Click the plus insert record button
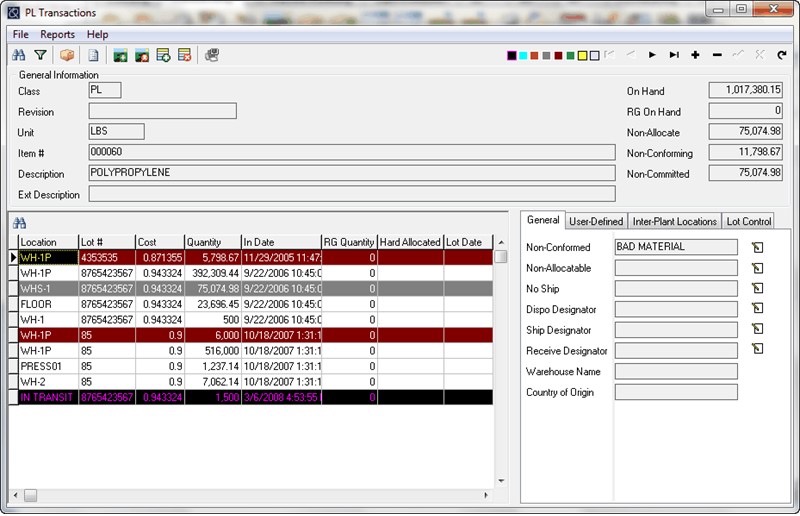Image resolution: width=800 pixels, height=516 pixels. point(695,55)
